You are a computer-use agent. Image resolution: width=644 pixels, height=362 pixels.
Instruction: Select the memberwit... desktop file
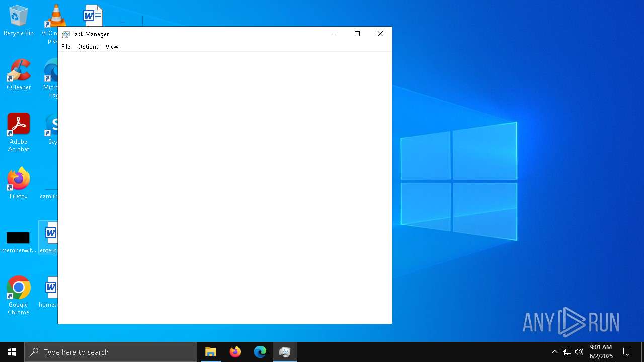click(19, 242)
